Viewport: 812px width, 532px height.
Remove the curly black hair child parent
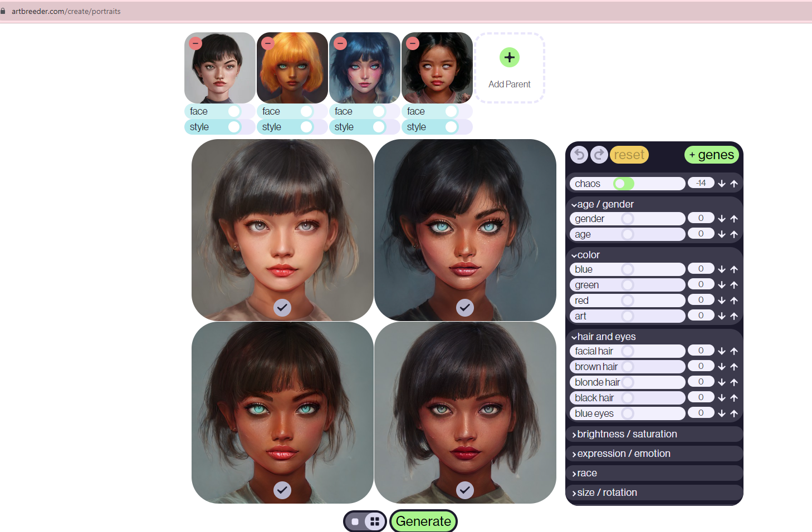click(x=413, y=43)
